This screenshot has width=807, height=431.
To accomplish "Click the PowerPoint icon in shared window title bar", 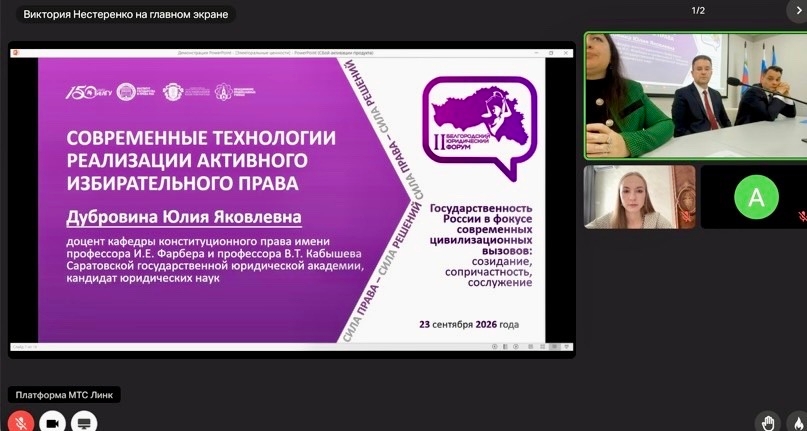I will (15, 53).
